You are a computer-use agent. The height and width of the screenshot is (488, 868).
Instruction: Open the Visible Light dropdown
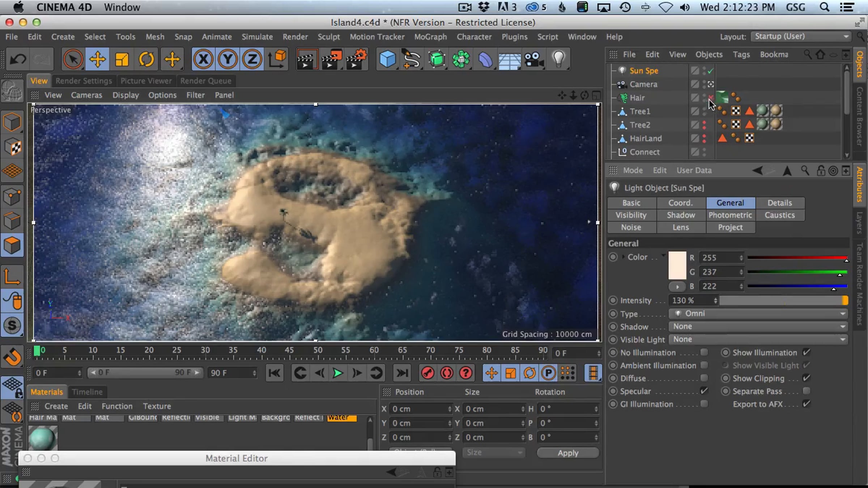click(758, 339)
